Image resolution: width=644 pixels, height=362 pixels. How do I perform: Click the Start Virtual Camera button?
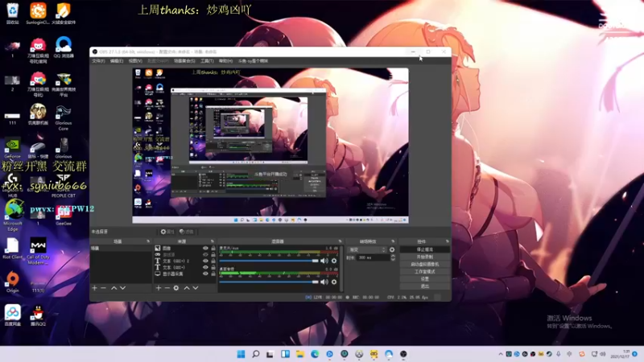(x=425, y=265)
